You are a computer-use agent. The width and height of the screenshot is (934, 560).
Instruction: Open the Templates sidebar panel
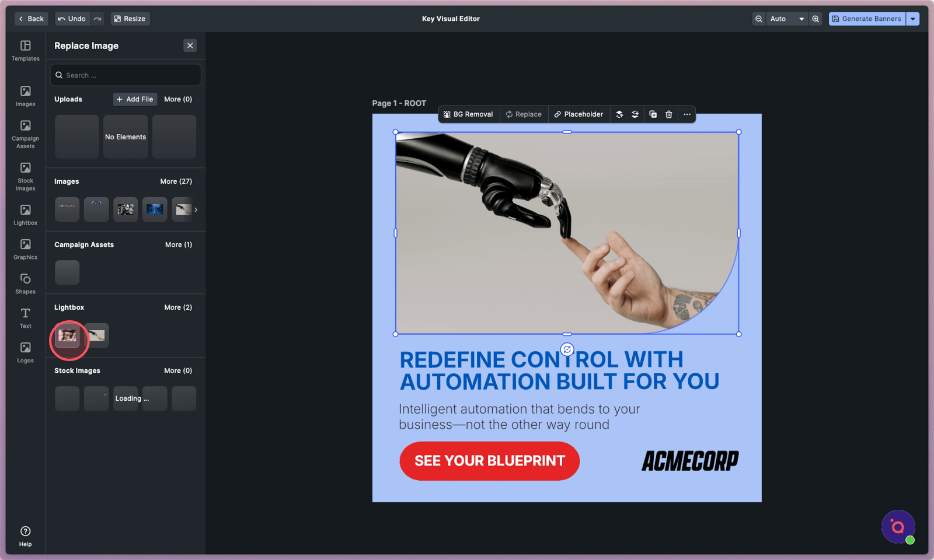[x=26, y=51]
